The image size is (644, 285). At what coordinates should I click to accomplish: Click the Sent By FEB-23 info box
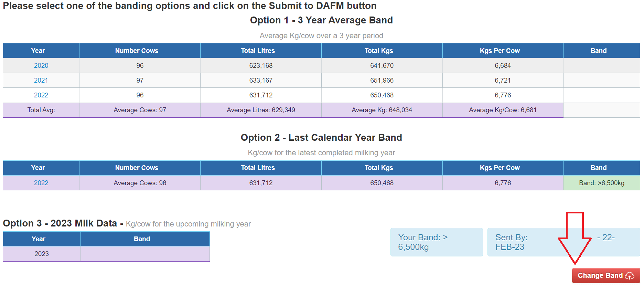coord(563,242)
